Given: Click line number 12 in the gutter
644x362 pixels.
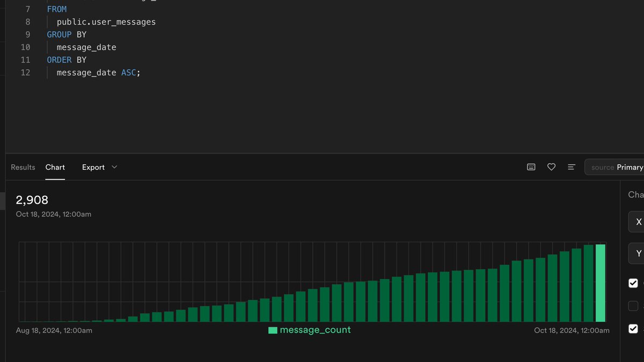Looking at the screenshot, I should pyautogui.click(x=25, y=72).
